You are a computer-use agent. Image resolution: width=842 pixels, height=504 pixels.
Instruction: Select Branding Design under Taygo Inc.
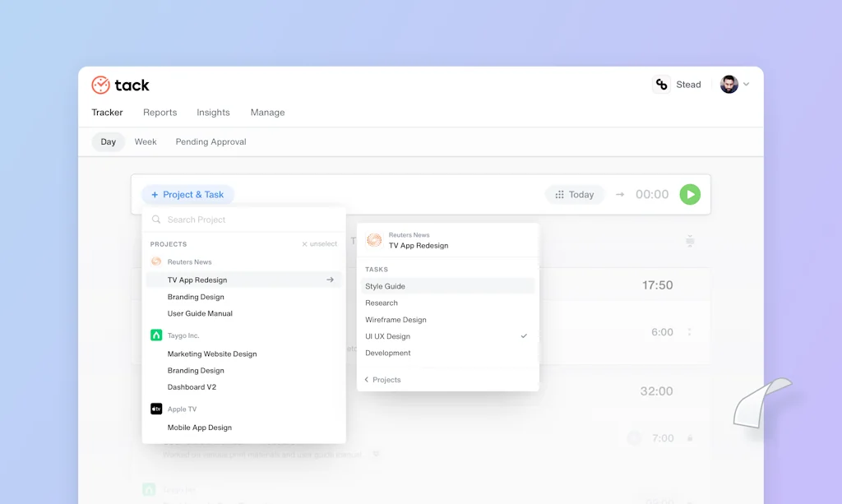196,370
